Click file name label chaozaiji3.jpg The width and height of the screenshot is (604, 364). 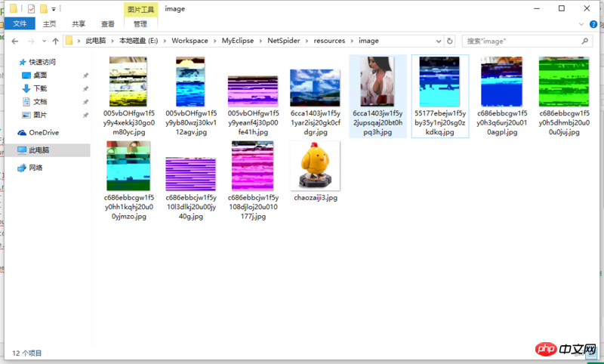tap(316, 198)
